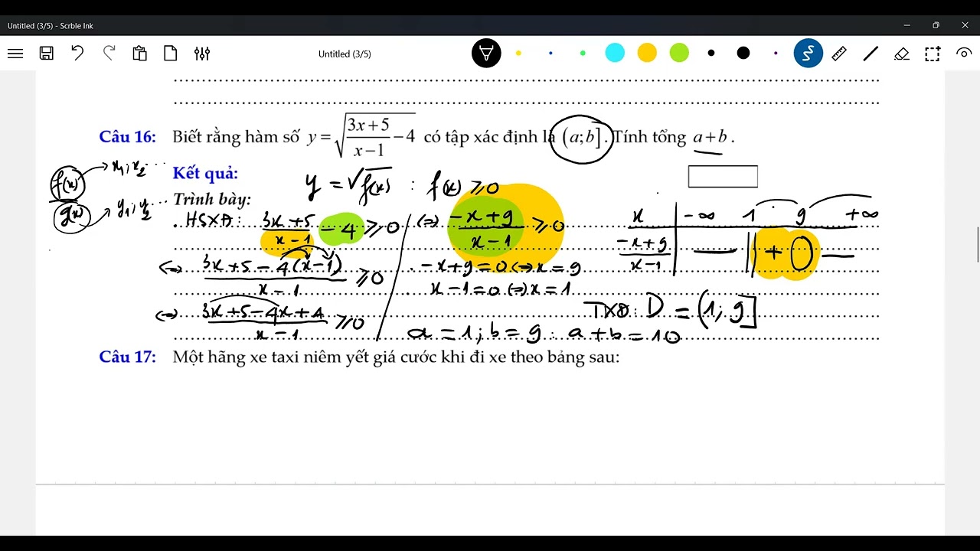Save the document with floppy icon
980x551 pixels.
click(47, 54)
